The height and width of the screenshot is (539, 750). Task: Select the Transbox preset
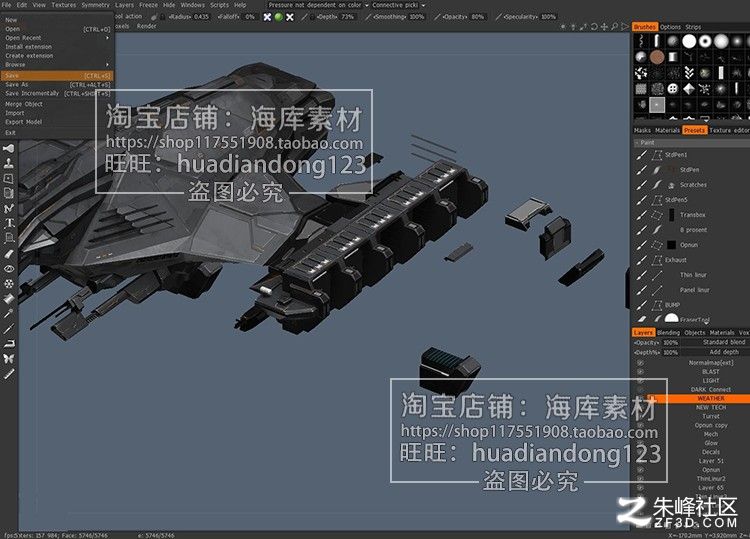[692, 215]
